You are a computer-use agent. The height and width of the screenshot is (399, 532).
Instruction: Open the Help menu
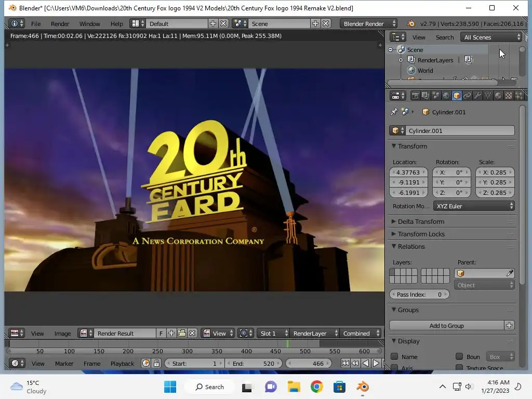click(116, 24)
